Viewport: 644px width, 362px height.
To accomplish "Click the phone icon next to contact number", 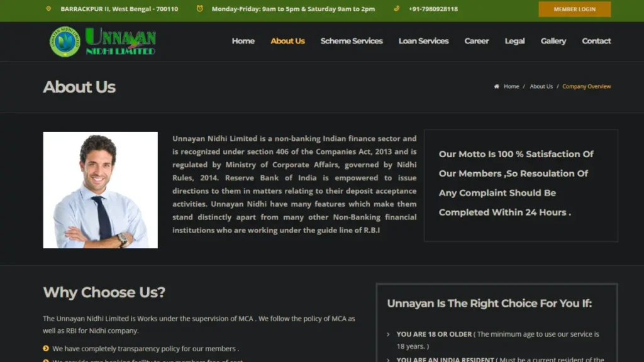I will pos(396,9).
